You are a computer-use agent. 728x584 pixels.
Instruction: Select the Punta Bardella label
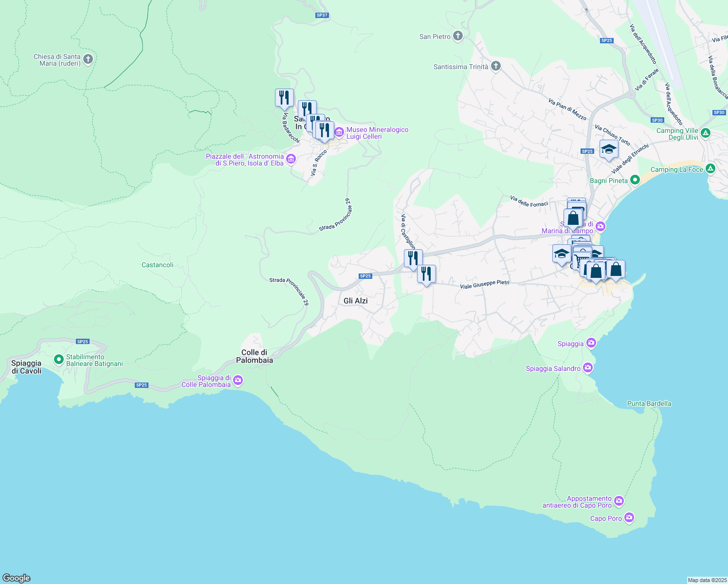click(649, 403)
